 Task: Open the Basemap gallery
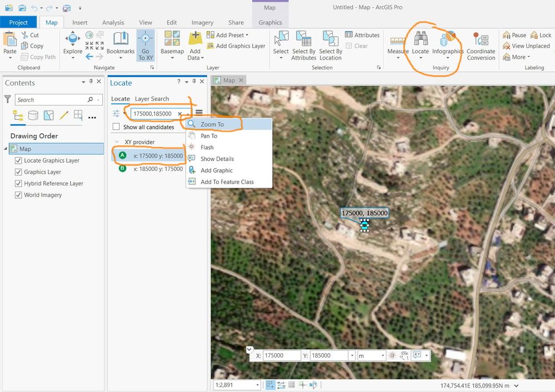[x=172, y=46]
